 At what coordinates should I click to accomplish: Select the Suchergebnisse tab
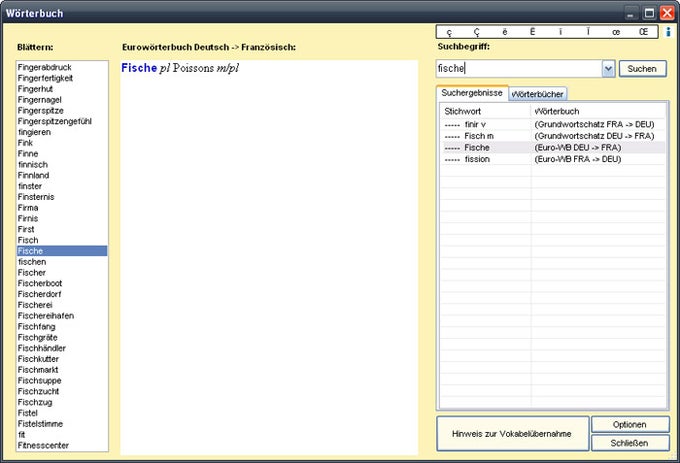(472, 93)
